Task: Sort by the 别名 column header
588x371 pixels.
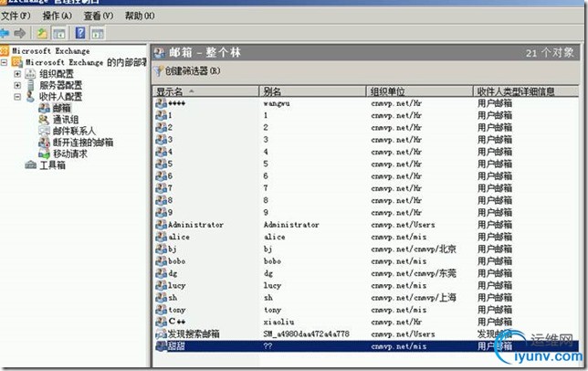Action: (x=312, y=91)
